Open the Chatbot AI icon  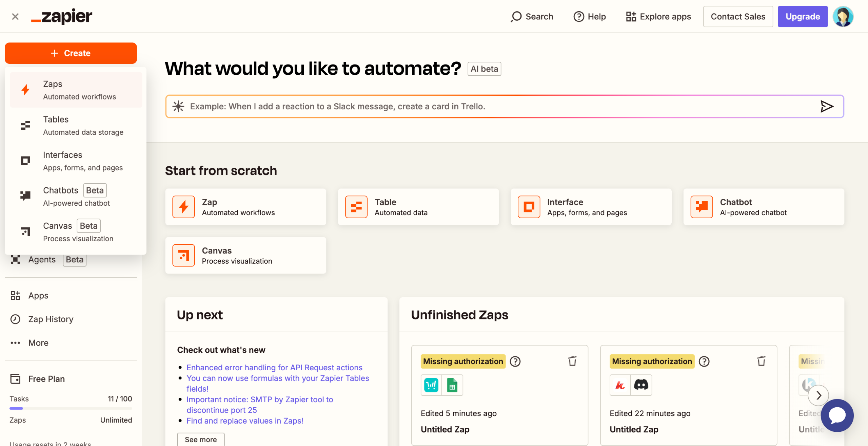click(702, 207)
